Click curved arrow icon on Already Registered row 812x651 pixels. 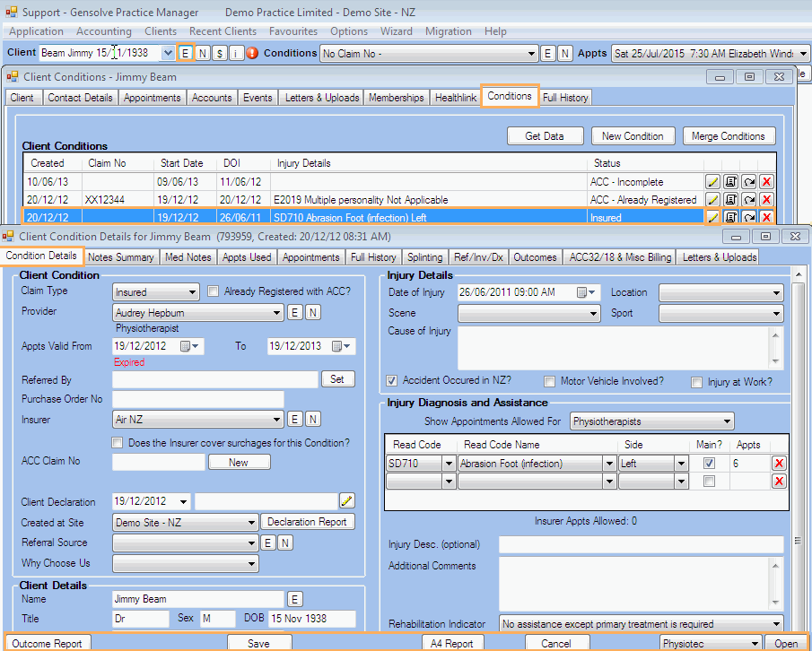tap(749, 200)
